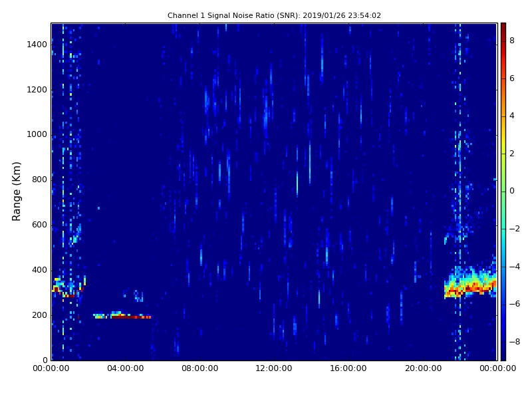Click the 'Range (Km)' y-axis label
532x399 pixels.
point(17,191)
